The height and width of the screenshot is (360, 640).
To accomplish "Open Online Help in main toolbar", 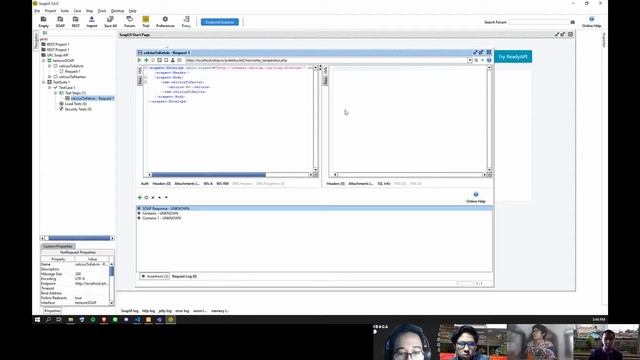I will tap(591, 22).
